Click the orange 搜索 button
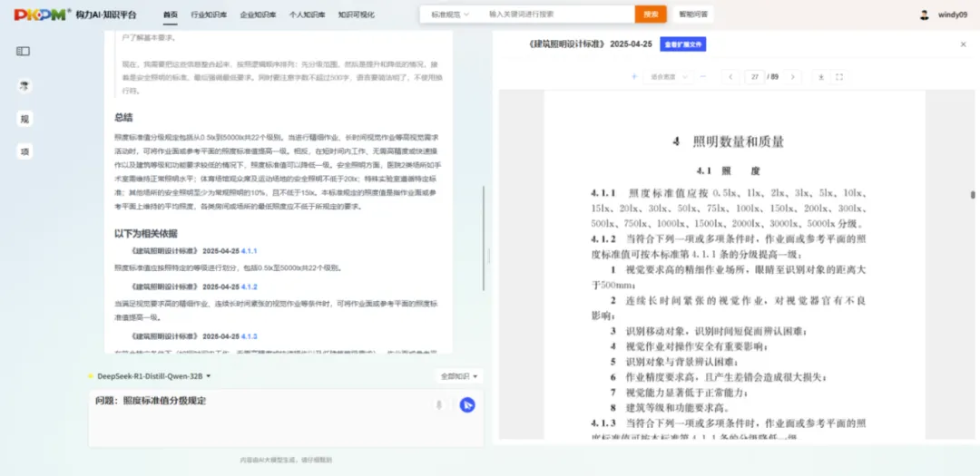 650,15
